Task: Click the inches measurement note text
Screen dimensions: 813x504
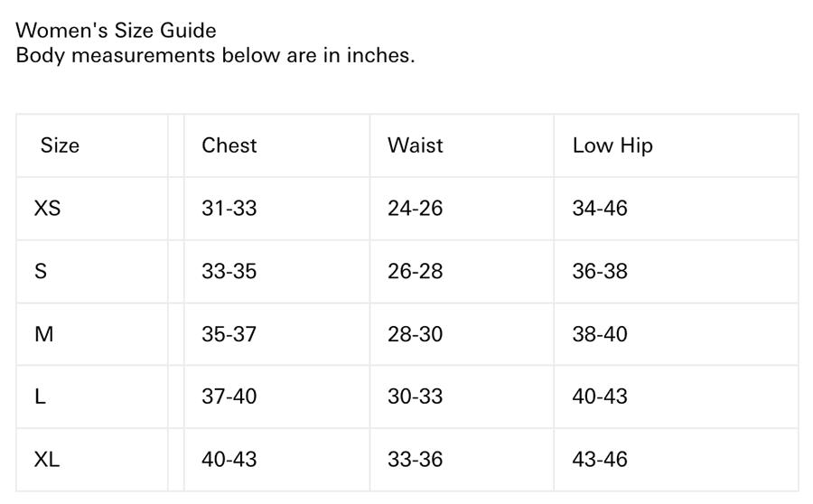Action: pyautogui.click(x=215, y=56)
